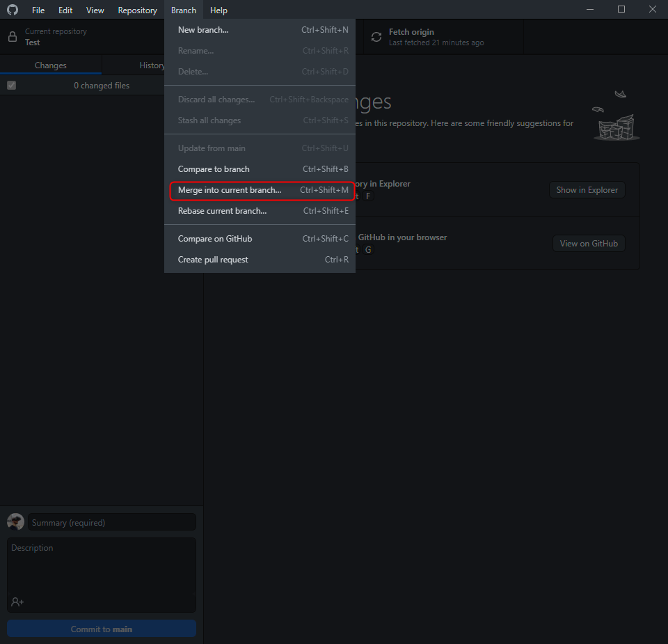
Task: Click the GitHub logo icon
Action: (x=13, y=10)
